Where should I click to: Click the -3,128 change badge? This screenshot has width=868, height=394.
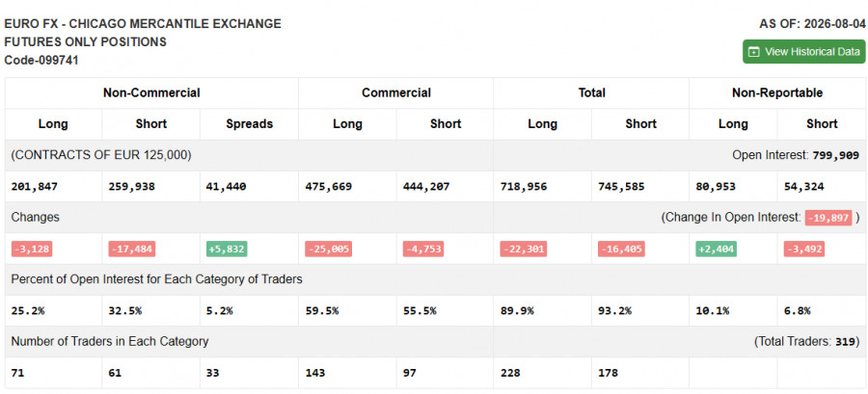pyautogui.click(x=32, y=250)
